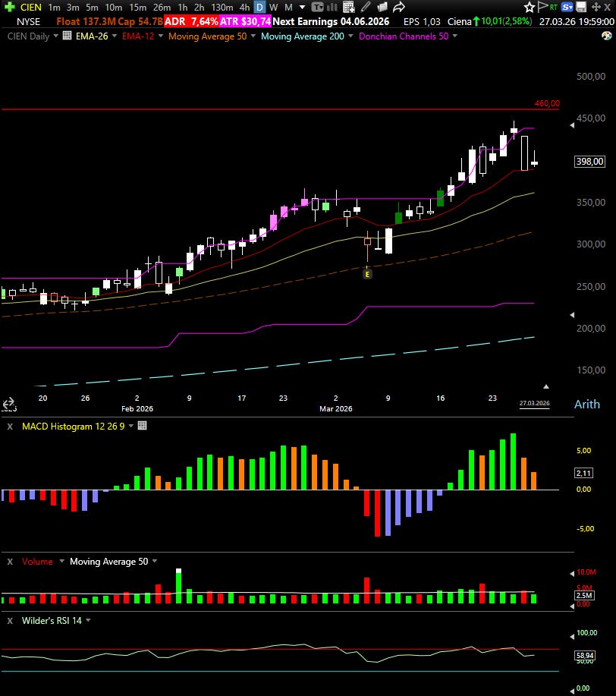Click the flag symbol icon
616x696 pixels.
pos(542,7)
